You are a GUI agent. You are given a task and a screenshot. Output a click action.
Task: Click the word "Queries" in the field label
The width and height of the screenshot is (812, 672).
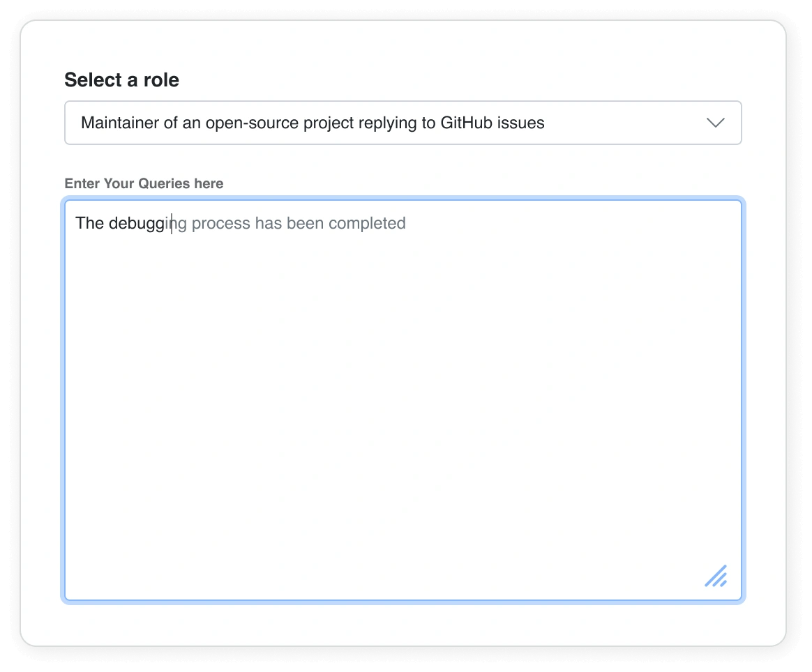(x=165, y=183)
